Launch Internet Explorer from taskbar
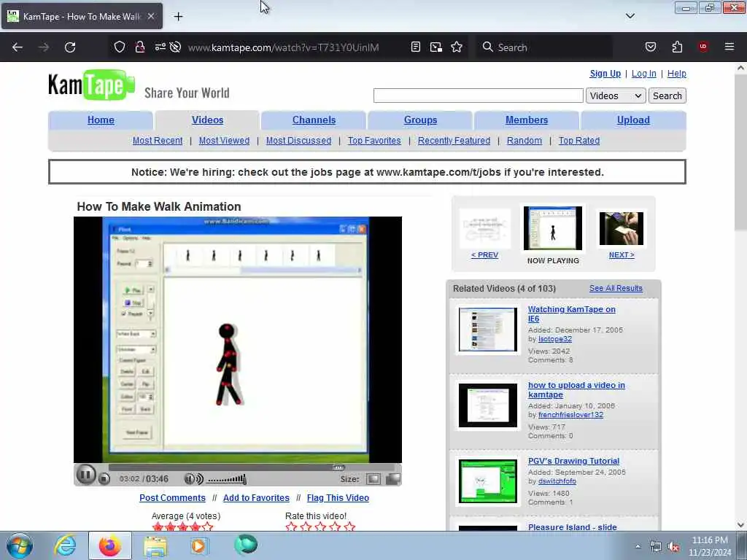The image size is (747, 560). click(x=65, y=545)
